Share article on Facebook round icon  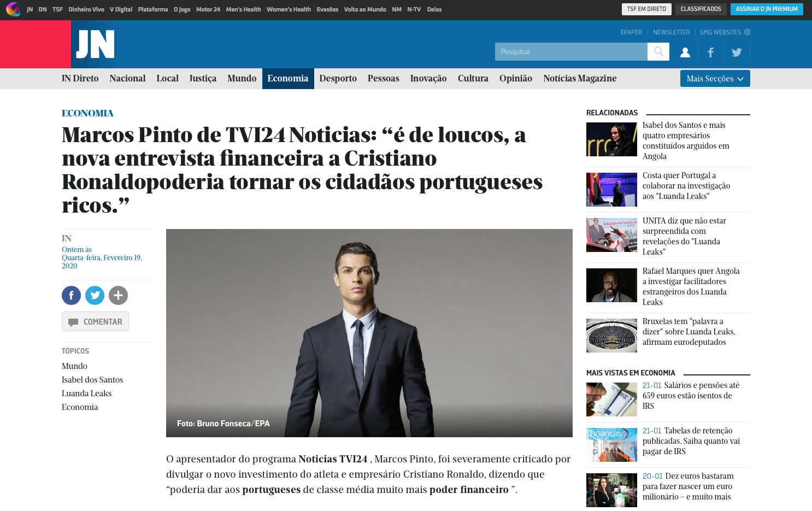[71, 296]
